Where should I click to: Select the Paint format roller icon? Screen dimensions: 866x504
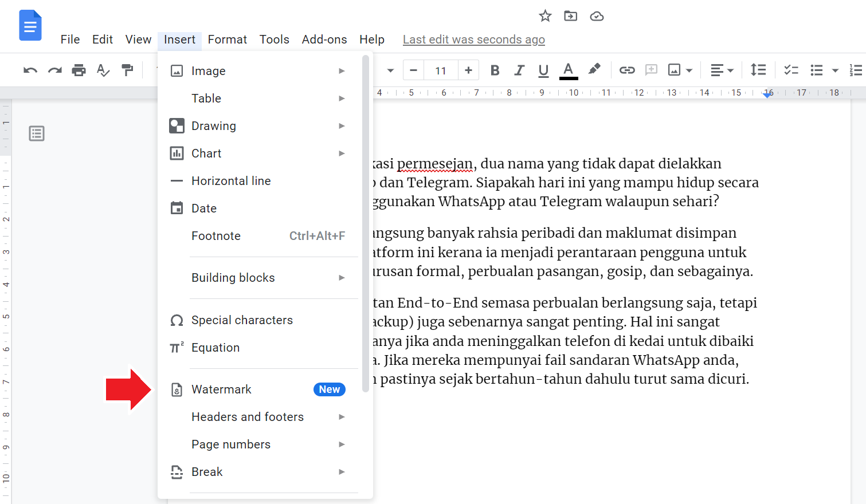click(x=127, y=70)
